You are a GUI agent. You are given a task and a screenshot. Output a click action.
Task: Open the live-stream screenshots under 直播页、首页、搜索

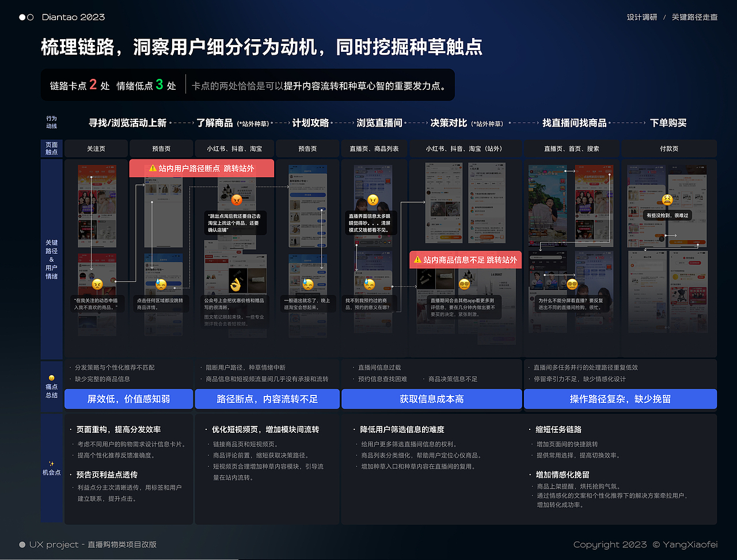[x=571, y=250]
